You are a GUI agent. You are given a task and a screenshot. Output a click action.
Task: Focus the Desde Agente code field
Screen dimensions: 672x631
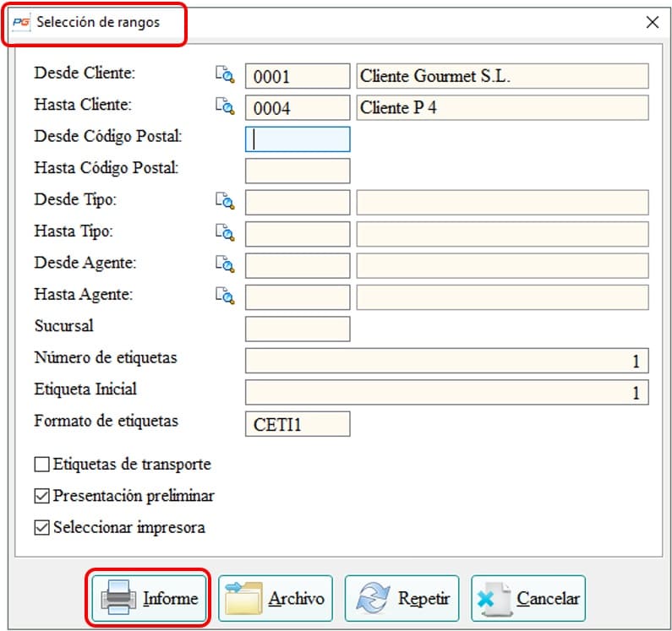click(x=298, y=265)
